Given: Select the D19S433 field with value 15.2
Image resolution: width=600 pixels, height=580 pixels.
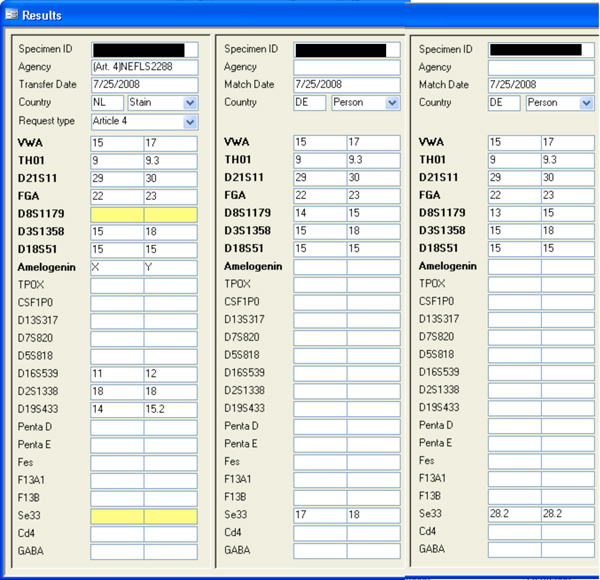Looking at the screenshot, I should 170,408.
